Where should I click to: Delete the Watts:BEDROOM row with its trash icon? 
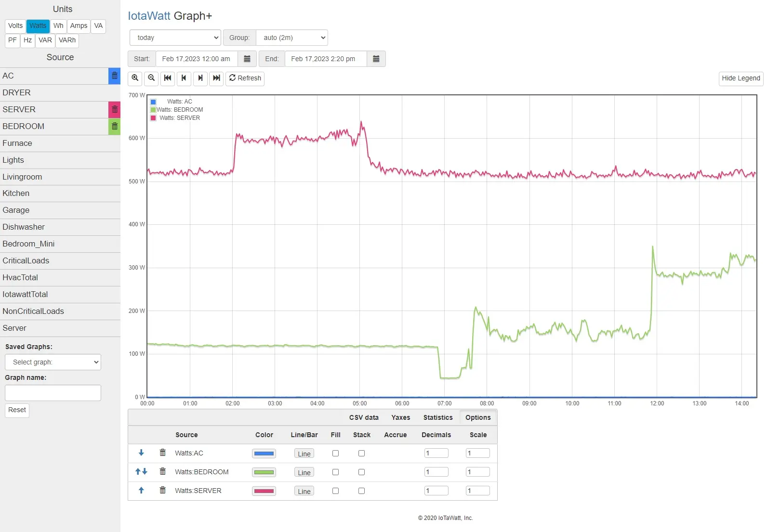(x=163, y=472)
